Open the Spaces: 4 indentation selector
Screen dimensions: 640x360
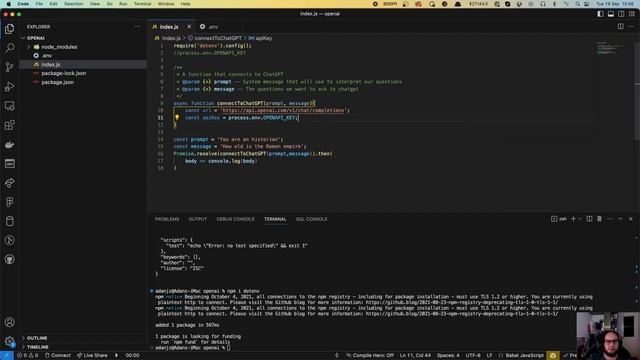pos(448,356)
